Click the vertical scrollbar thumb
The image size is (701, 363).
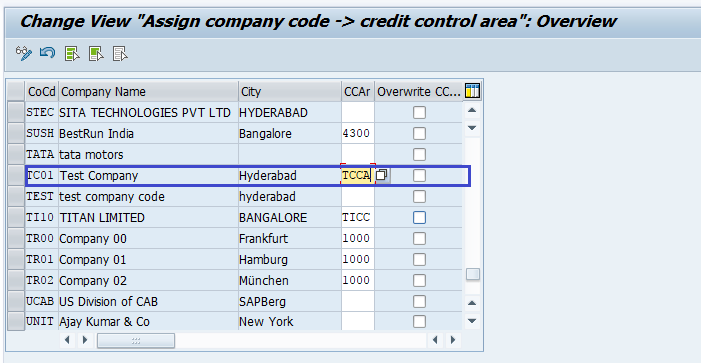473,274
